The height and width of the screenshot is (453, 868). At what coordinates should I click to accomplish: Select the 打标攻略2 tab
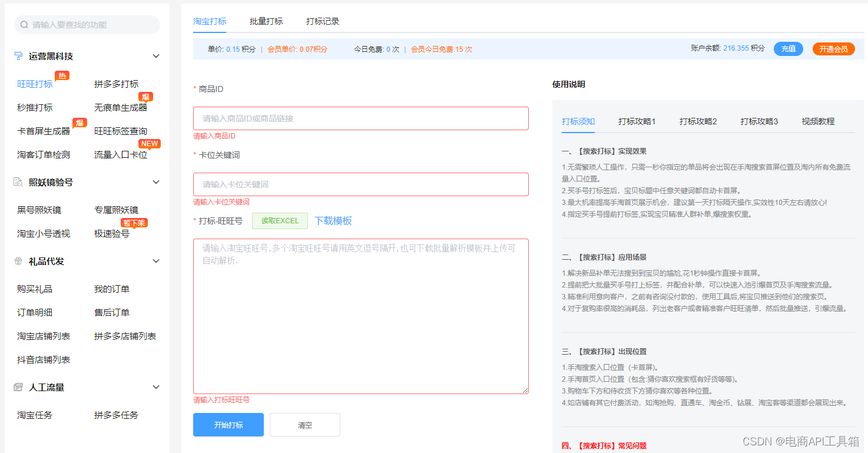(698, 121)
